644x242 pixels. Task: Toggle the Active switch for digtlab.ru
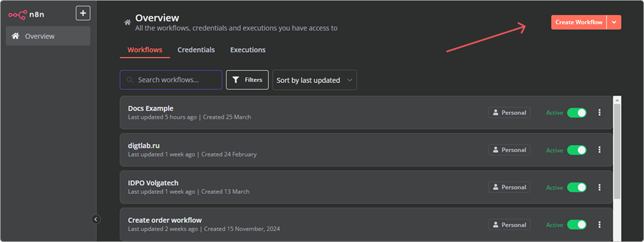point(577,150)
